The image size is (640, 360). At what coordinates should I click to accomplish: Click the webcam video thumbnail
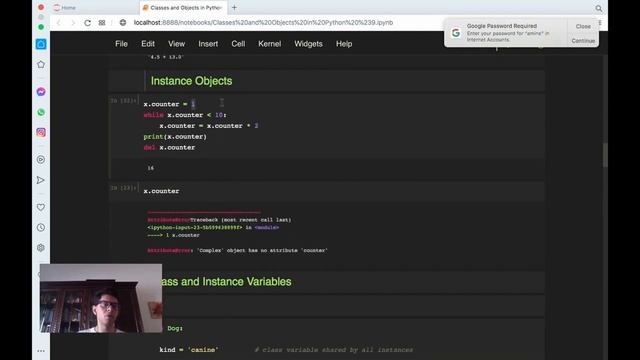coord(101,298)
